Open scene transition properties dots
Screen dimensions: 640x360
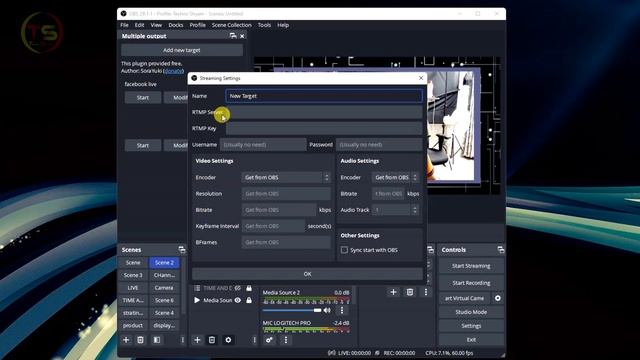coord(426,292)
